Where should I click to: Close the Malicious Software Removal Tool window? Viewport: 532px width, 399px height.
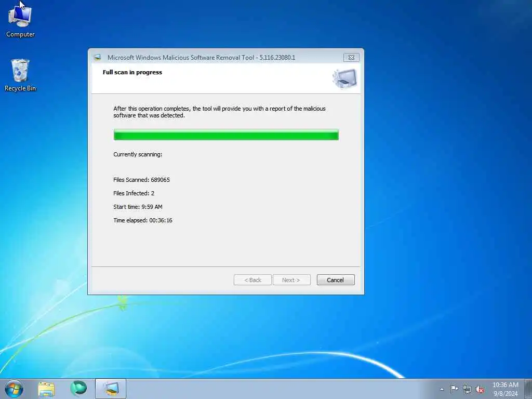point(351,57)
